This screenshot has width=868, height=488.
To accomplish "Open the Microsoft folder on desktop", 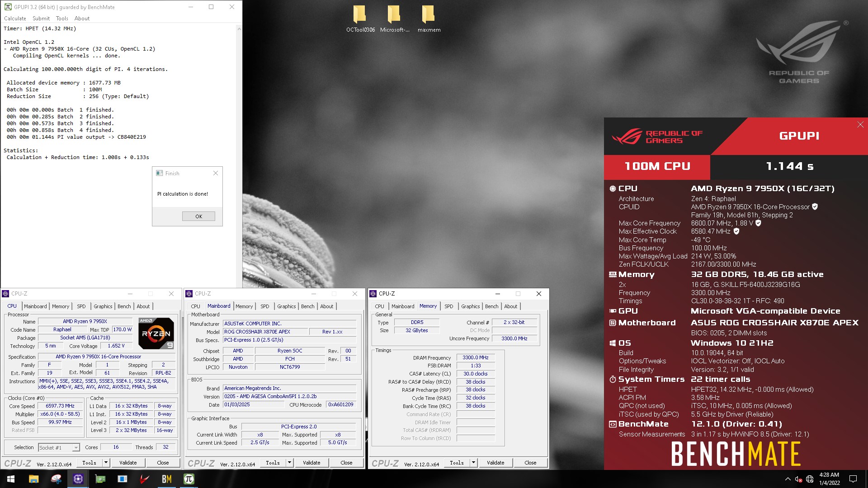I will [x=394, y=18].
